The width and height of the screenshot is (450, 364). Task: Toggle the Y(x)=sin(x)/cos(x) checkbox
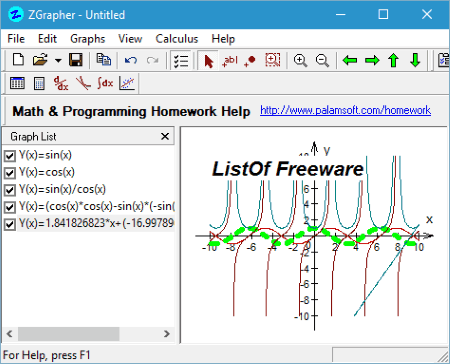(x=10, y=190)
